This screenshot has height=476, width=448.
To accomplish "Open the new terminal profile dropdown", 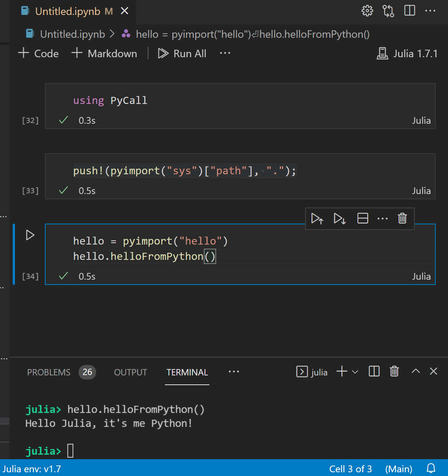I will pos(355,372).
